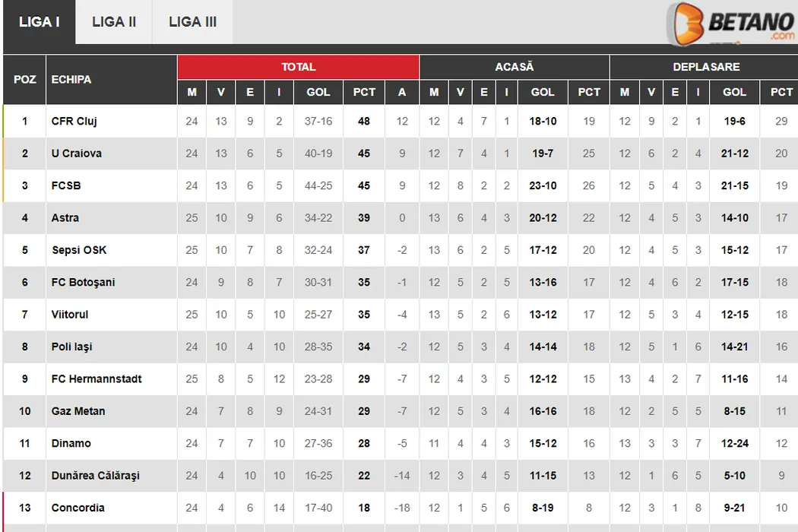Click the TOTAL column group header
This screenshot has width=798, height=532.
click(x=298, y=67)
